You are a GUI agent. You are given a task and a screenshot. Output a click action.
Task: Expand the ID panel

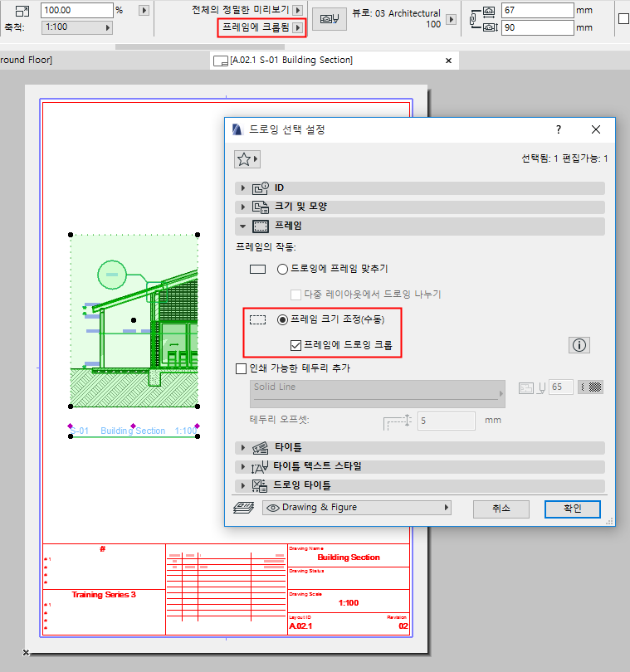tap(243, 188)
